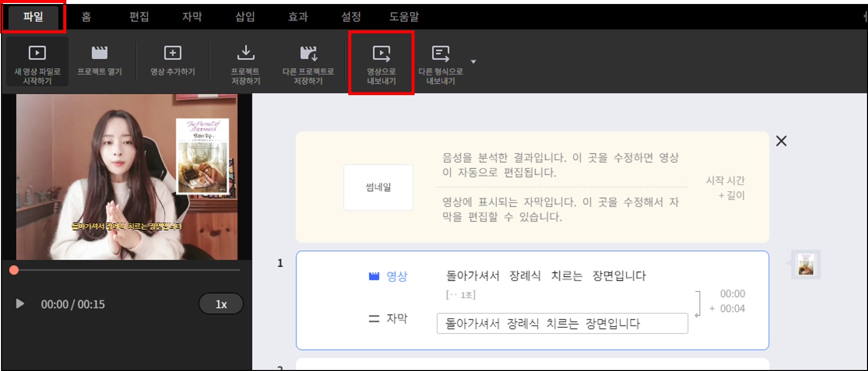
Task: Switch to the 홈 tab
Action: pos(86,17)
